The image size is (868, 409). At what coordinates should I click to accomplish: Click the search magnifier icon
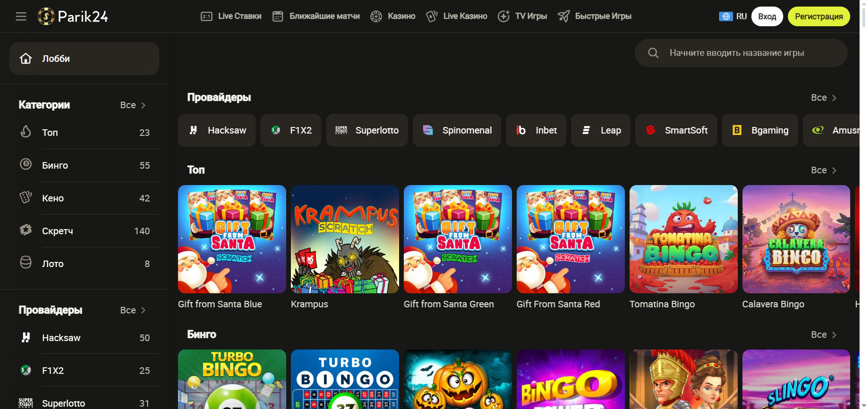tap(653, 53)
